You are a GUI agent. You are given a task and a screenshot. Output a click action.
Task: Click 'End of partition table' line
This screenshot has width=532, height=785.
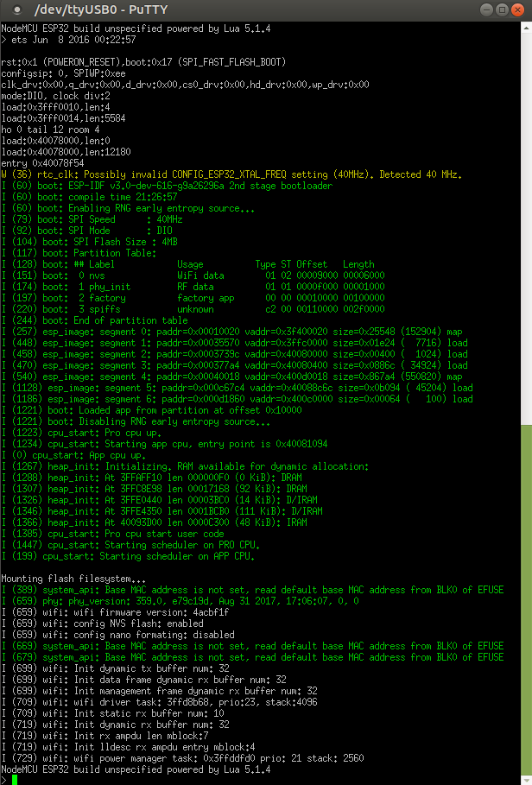tap(95, 320)
